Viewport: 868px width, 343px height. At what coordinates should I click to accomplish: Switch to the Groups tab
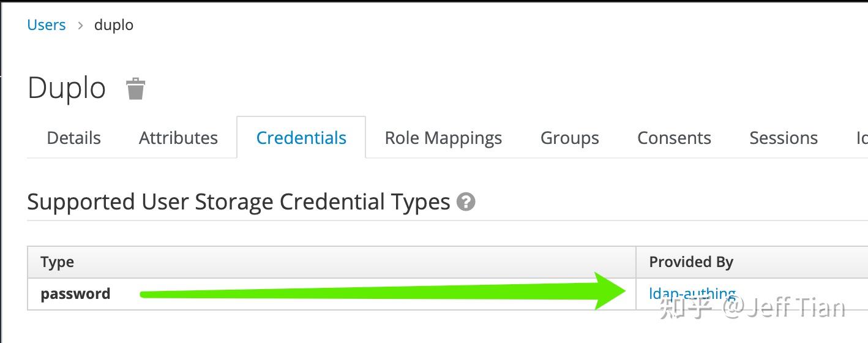[569, 138]
